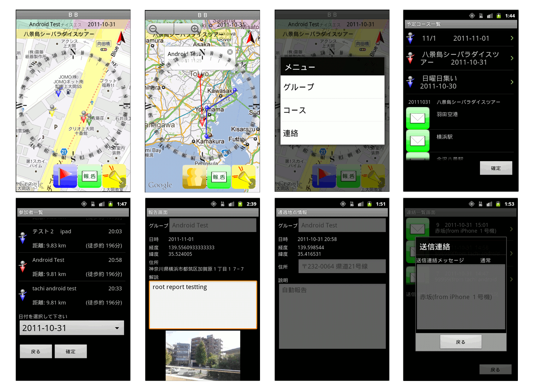
Task: Tap the GPS icon in the 1:44 status bar
Action: pos(472,16)
